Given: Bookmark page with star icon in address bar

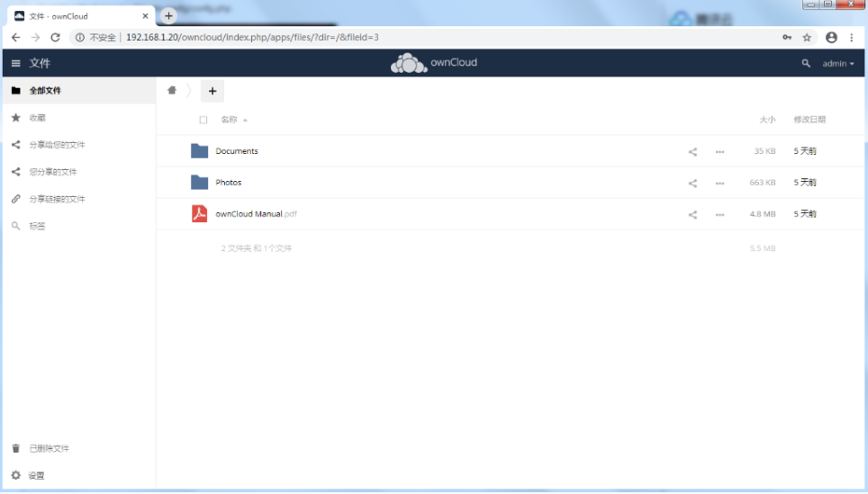Looking at the screenshot, I should pyautogui.click(x=807, y=38).
